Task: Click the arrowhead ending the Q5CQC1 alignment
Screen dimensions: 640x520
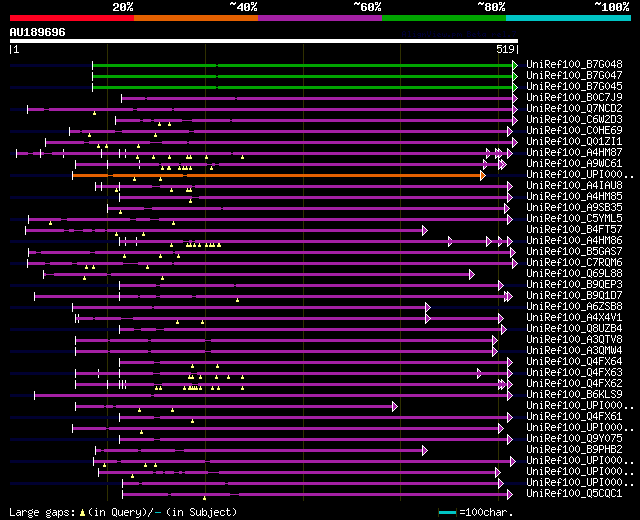Action: click(510, 495)
